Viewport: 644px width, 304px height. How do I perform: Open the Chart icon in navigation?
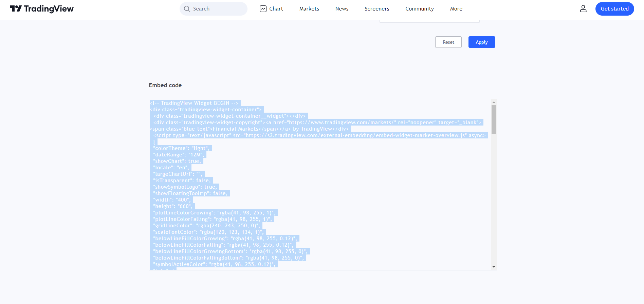263,9
